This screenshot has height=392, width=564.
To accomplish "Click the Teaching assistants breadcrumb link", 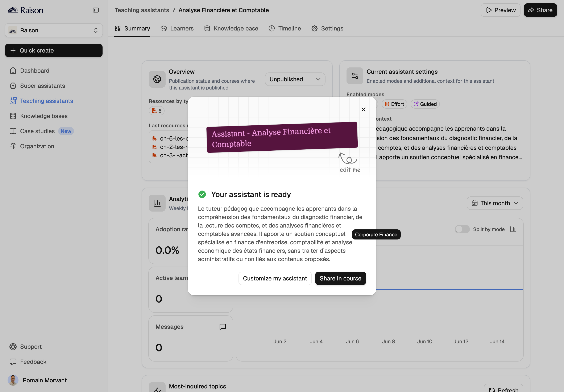I will (142, 10).
